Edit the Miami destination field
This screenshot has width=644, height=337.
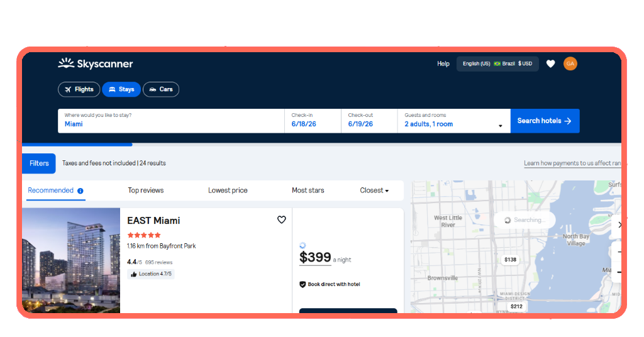tap(171, 121)
